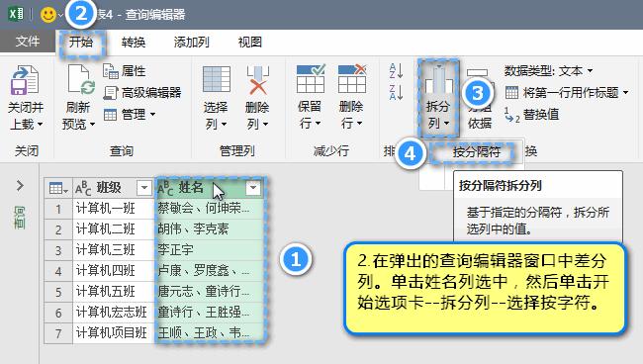Sort ascending with the A-Z icon
Viewport: 643px width, 364px height.
396,70
